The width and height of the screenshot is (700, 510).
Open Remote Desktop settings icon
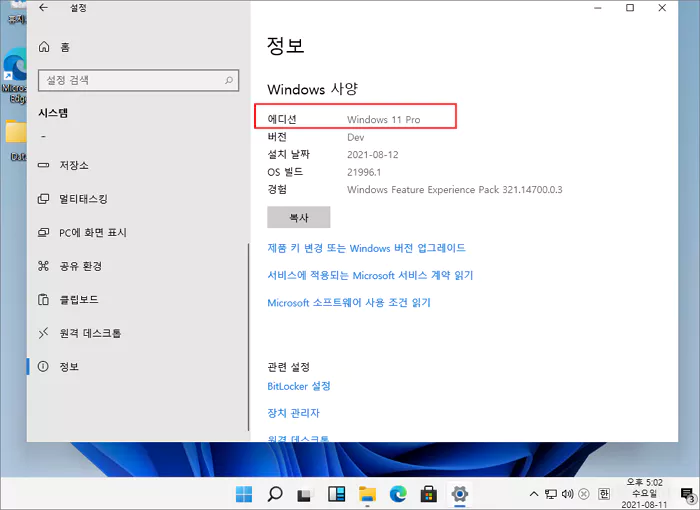point(43,333)
